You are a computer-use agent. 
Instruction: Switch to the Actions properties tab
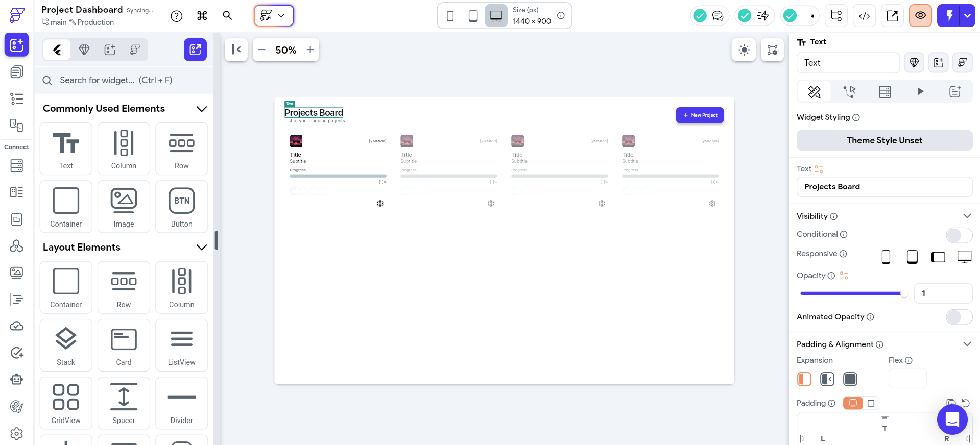pos(849,91)
